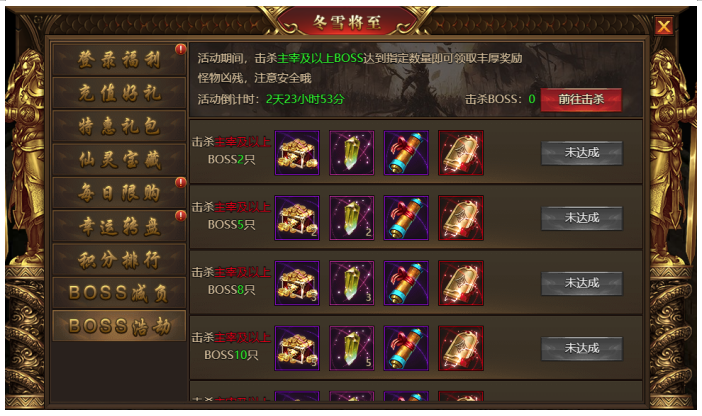Click 未达成 button for BOSS10只 reward
The width and height of the screenshot is (702, 416).
point(582,348)
